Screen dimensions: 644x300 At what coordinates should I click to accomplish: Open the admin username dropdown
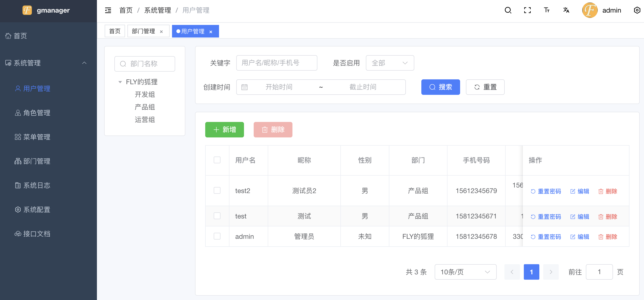[612, 10]
